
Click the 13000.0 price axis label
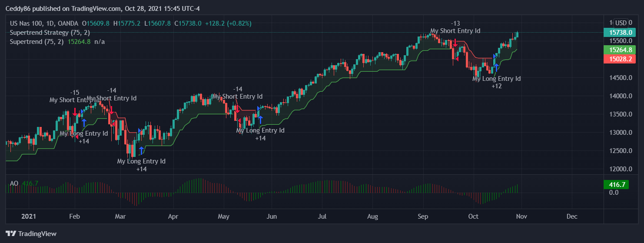[621, 133]
